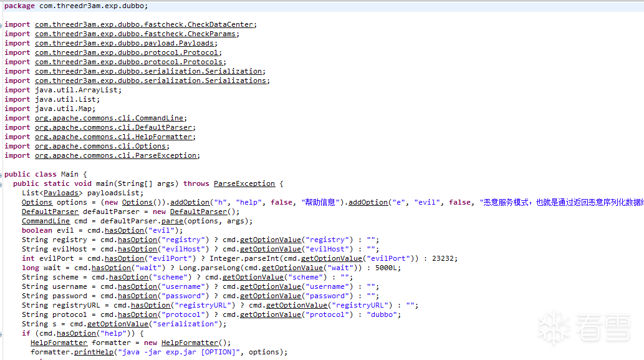Click DefaultParser in 'new DefaultParser()'
The height and width of the screenshot is (360, 644).
pyautogui.click(x=198, y=212)
